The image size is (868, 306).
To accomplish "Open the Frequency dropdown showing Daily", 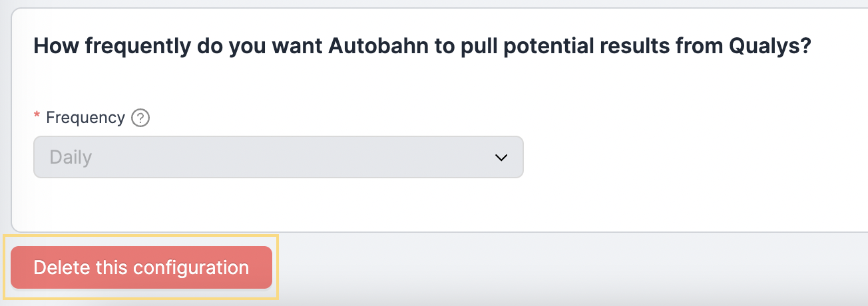I will (278, 157).
